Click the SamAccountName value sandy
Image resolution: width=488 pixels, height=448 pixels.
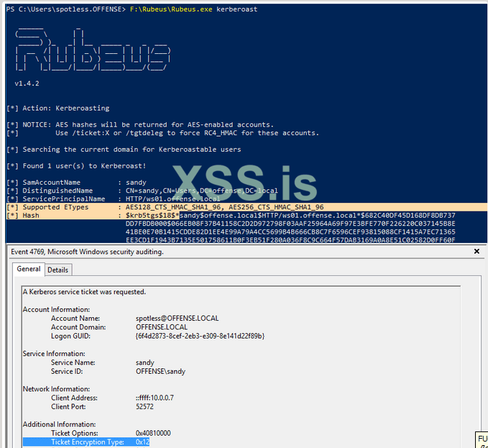tap(136, 183)
